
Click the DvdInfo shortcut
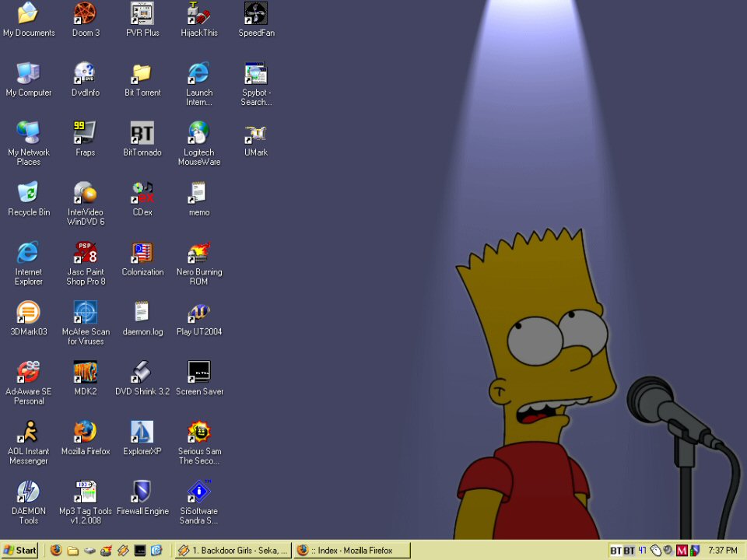click(x=86, y=79)
